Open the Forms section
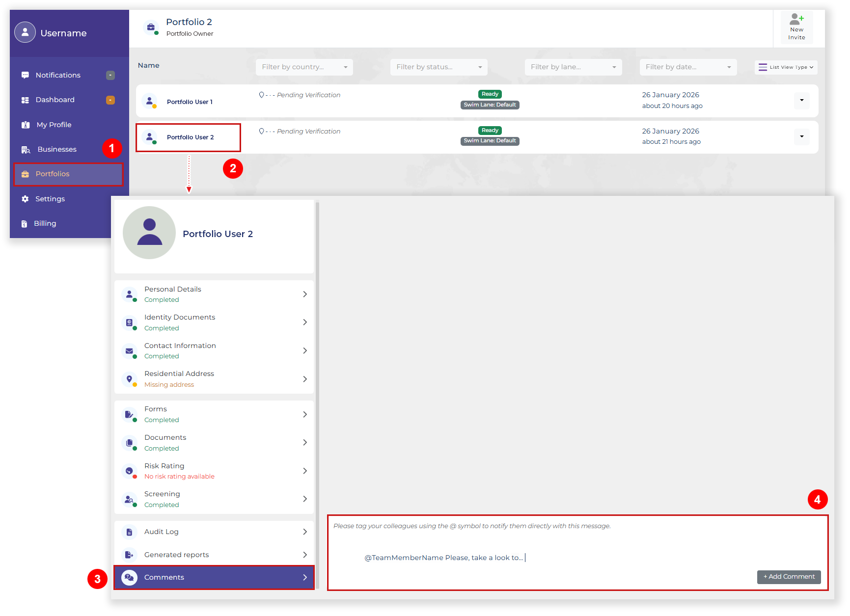850x616 pixels. coord(214,414)
